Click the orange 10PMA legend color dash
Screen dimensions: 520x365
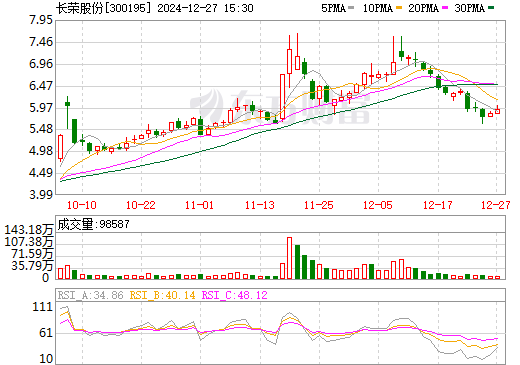point(399,8)
